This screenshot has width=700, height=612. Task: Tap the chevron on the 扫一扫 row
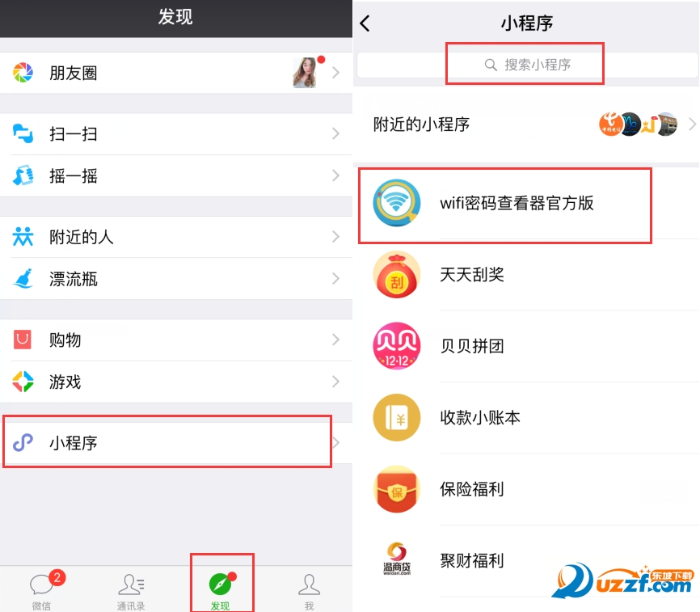coord(336,133)
